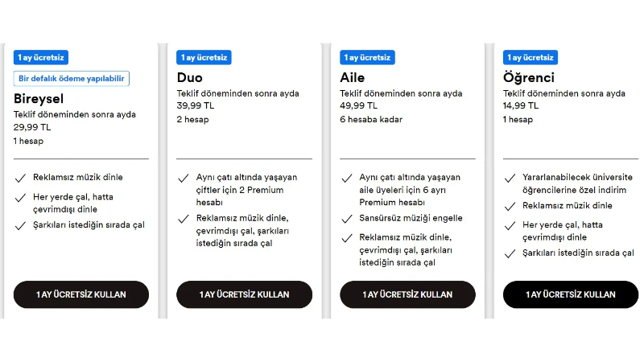Select the Duo plan heading
644x362 pixels.
point(190,77)
